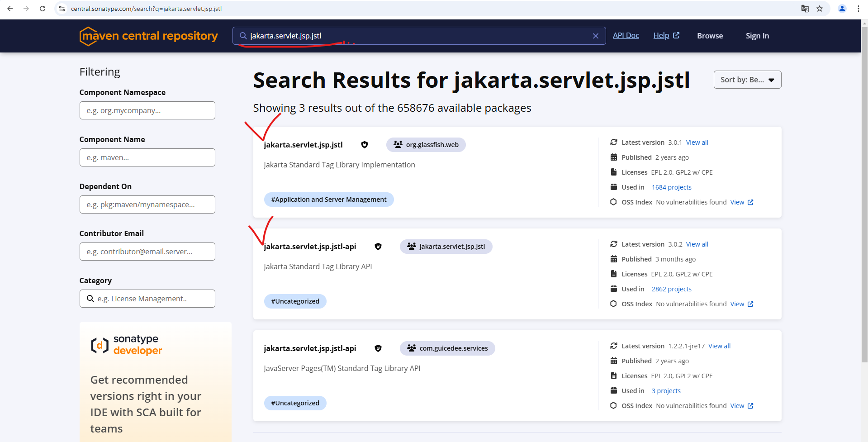Image resolution: width=868 pixels, height=442 pixels.
Task: Open jakarta.servlet.jsp.jstl-api by jakarta.servlet.jsp.jstl
Action: pyautogui.click(x=310, y=247)
